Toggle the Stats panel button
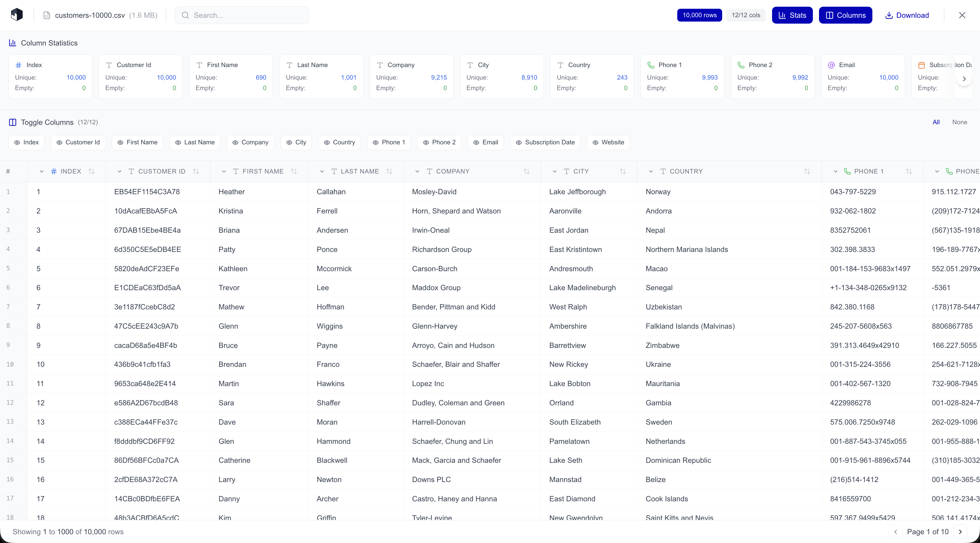Viewport: 980px width, 543px height. click(x=792, y=15)
